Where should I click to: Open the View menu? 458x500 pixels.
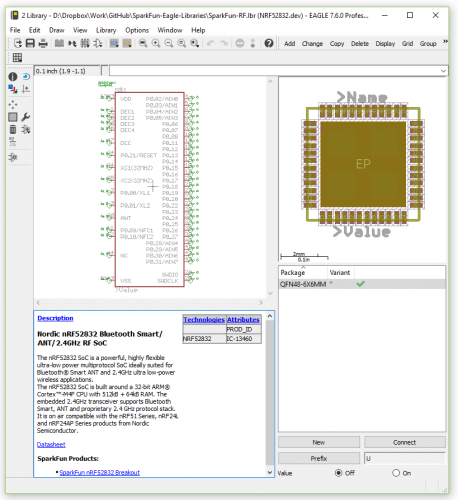pyautogui.click(x=80, y=30)
